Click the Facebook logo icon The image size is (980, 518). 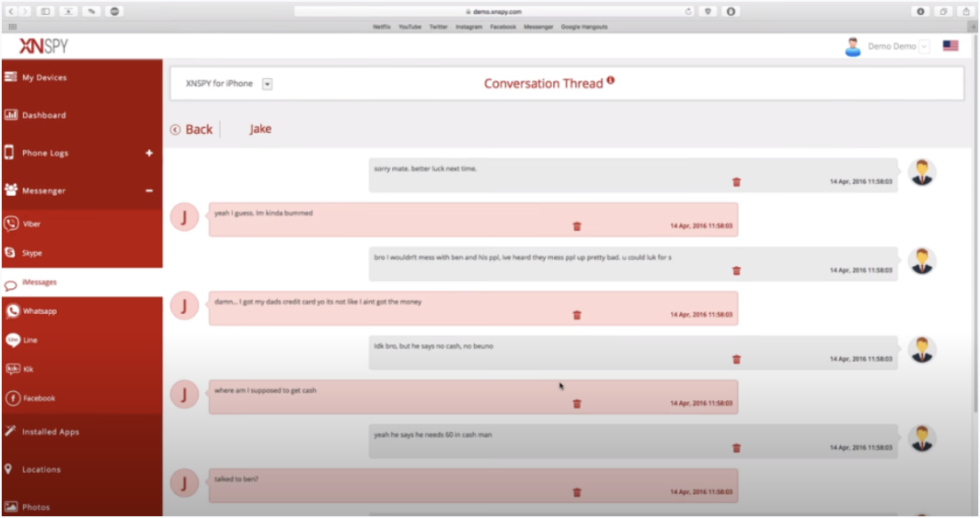(x=12, y=398)
